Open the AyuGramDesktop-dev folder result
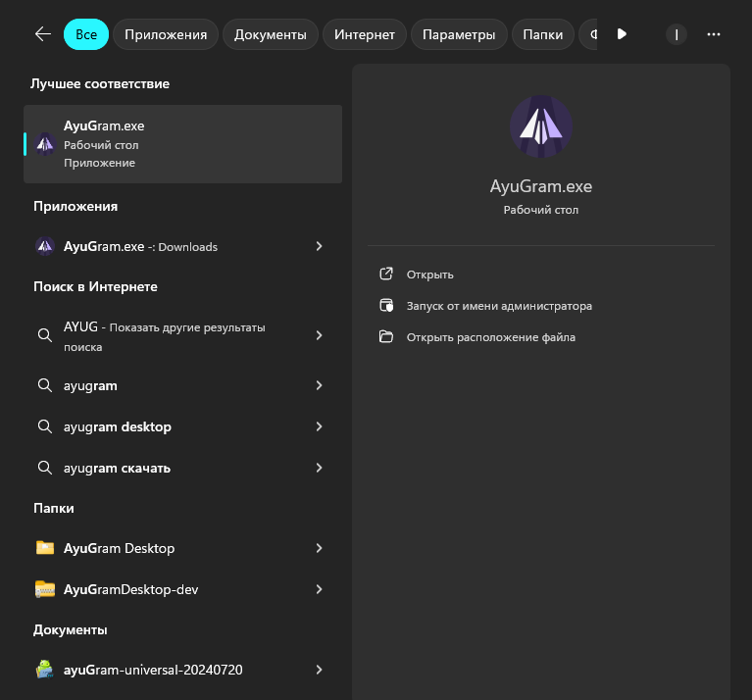Screen dimensions: 752x700 click(x=182, y=589)
